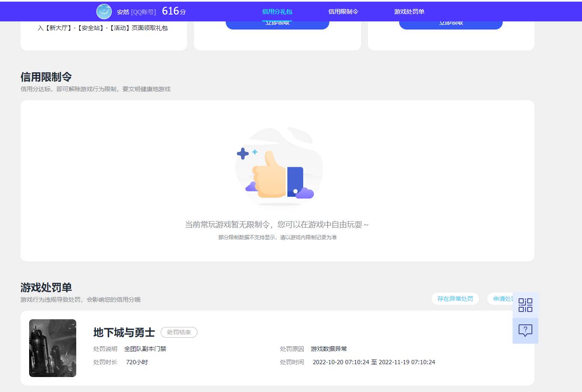Open the QR code icon in the sidebar
Viewport: 582px width, 392px height.
point(525,305)
